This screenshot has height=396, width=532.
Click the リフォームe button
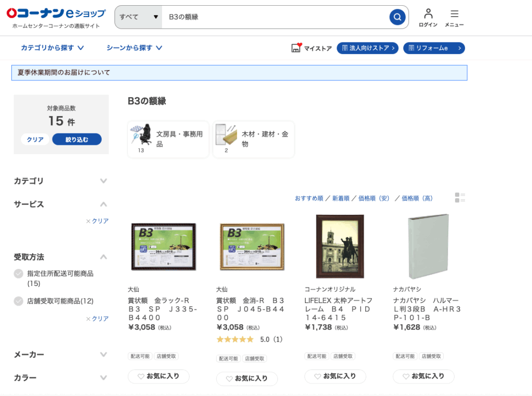(x=434, y=48)
